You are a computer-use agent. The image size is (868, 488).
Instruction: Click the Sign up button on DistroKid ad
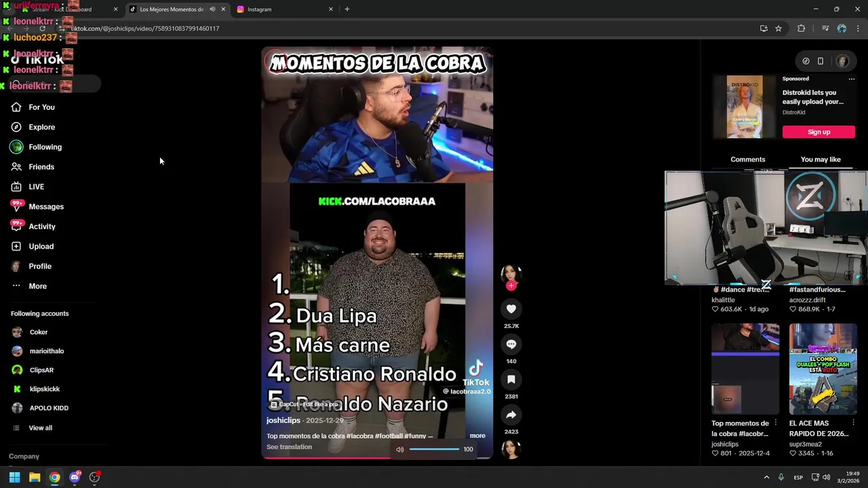[x=818, y=132]
